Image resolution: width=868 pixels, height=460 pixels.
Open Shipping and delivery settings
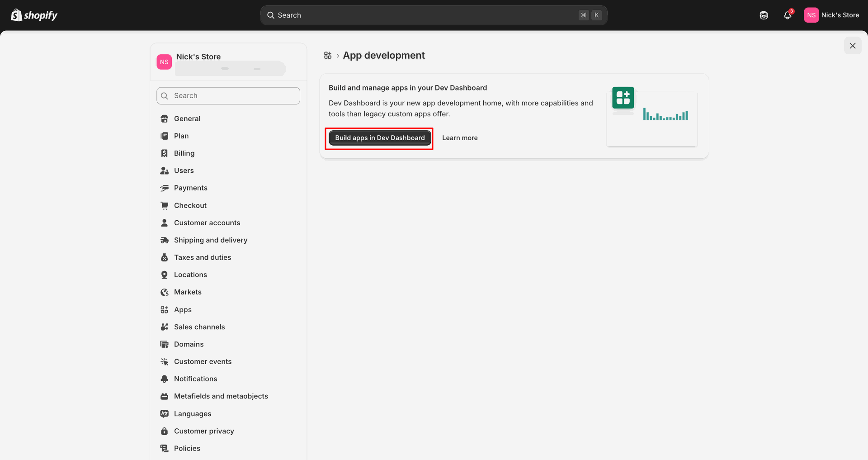click(211, 240)
